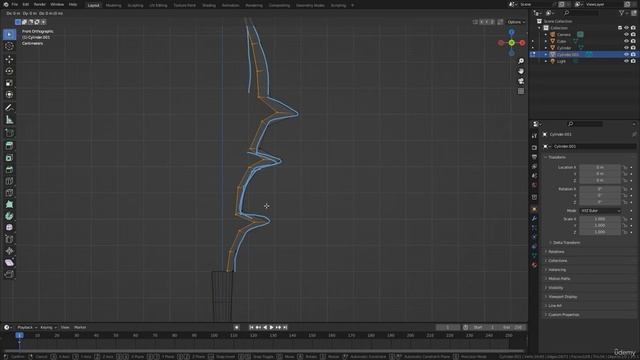Viewport: 640px width, 360px height.
Task: Activate the Inset Faces tool
Action: (9, 158)
